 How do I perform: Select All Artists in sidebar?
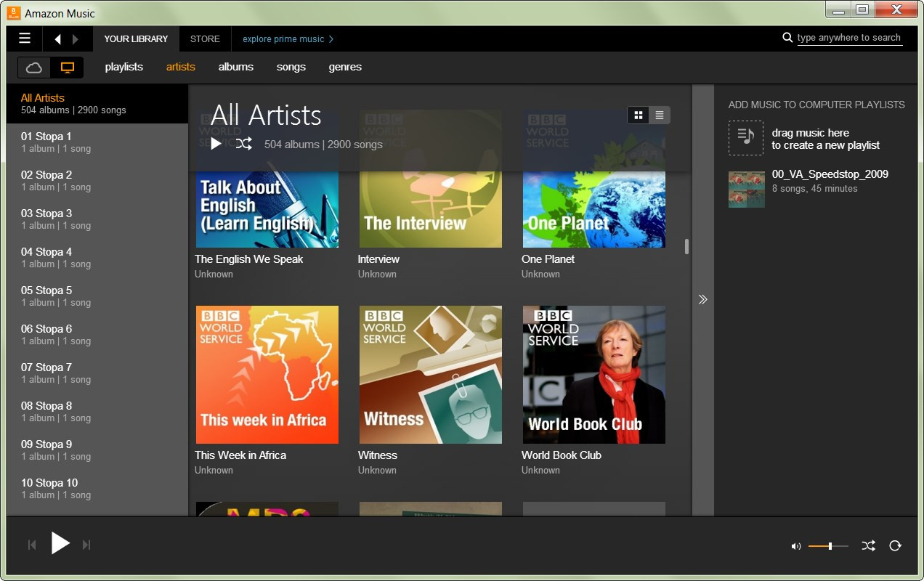point(97,104)
